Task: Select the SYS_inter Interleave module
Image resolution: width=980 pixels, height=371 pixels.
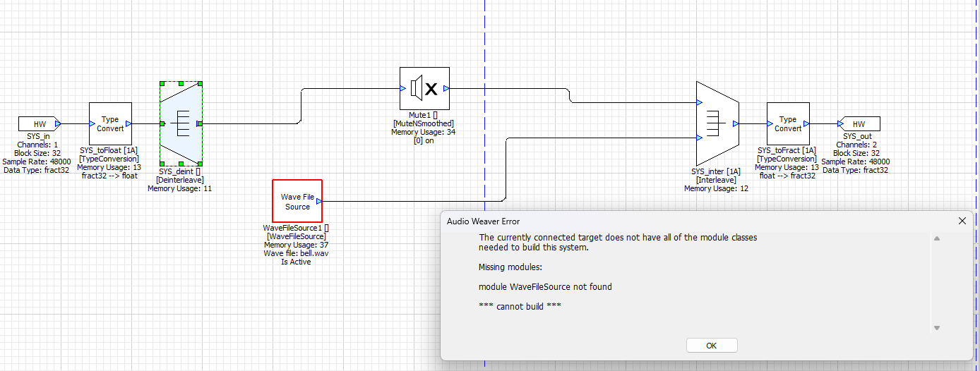Action: (x=717, y=123)
